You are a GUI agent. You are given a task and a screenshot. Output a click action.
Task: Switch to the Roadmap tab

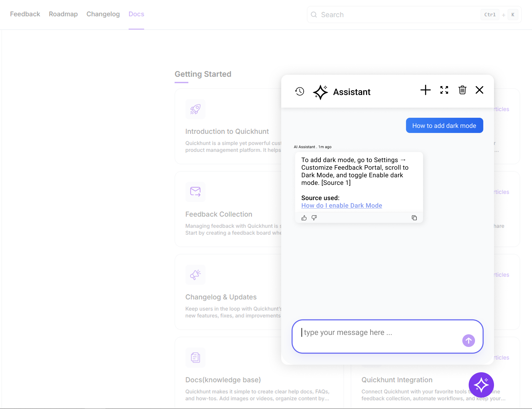click(x=63, y=14)
